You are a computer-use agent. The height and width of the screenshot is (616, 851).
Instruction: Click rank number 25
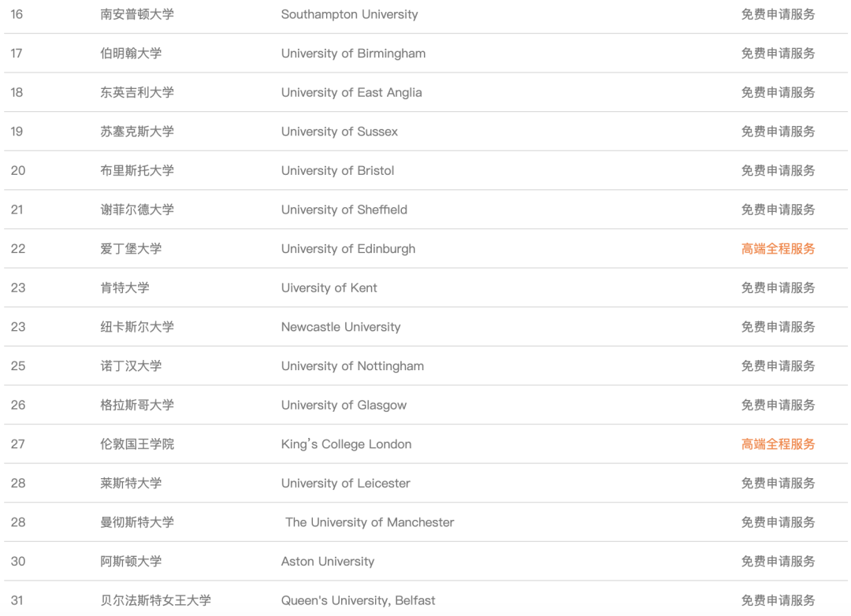click(18, 366)
